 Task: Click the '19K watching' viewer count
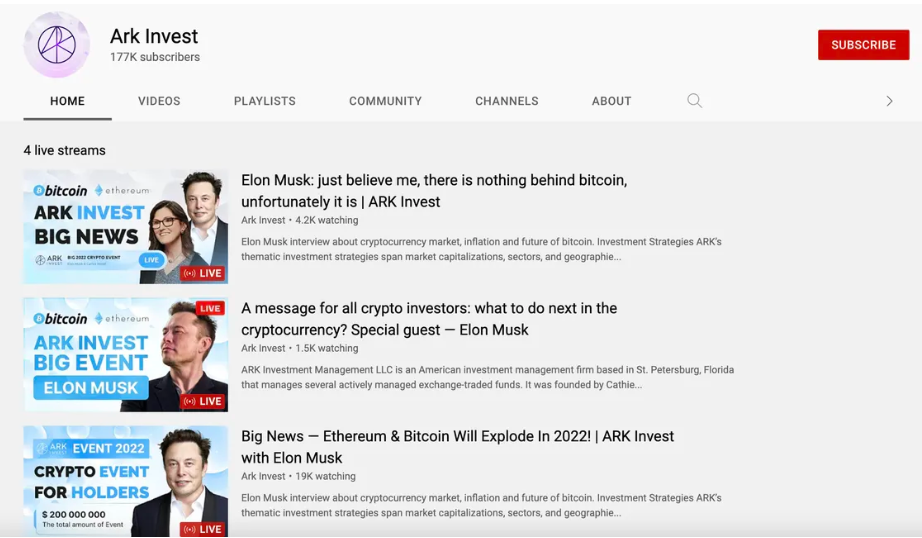325,476
